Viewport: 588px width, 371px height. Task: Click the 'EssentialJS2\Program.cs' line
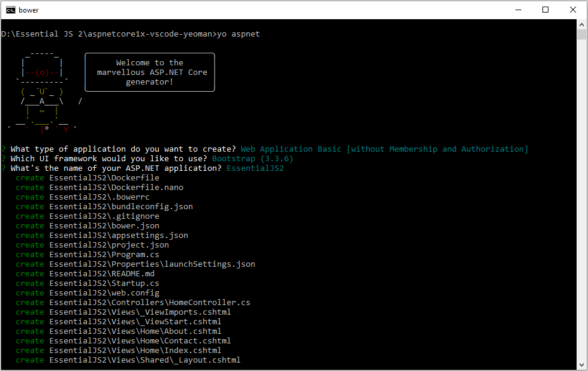[88, 255]
